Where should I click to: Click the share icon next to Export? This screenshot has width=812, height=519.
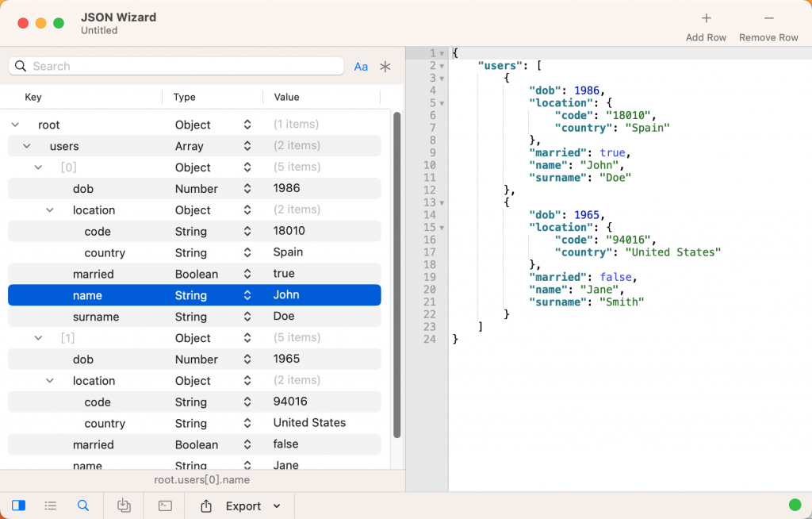click(208, 506)
